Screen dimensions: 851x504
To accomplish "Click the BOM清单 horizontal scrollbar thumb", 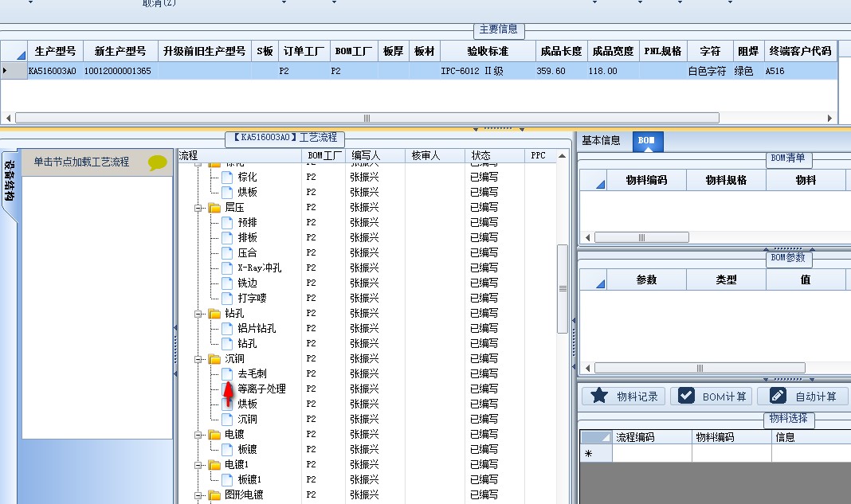I will pyautogui.click(x=641, y=237).
